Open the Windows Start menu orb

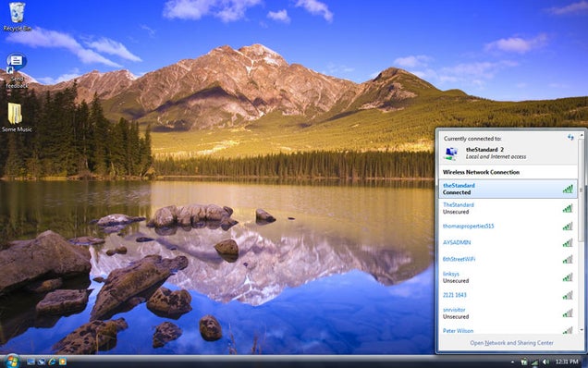tap(12, 362)
